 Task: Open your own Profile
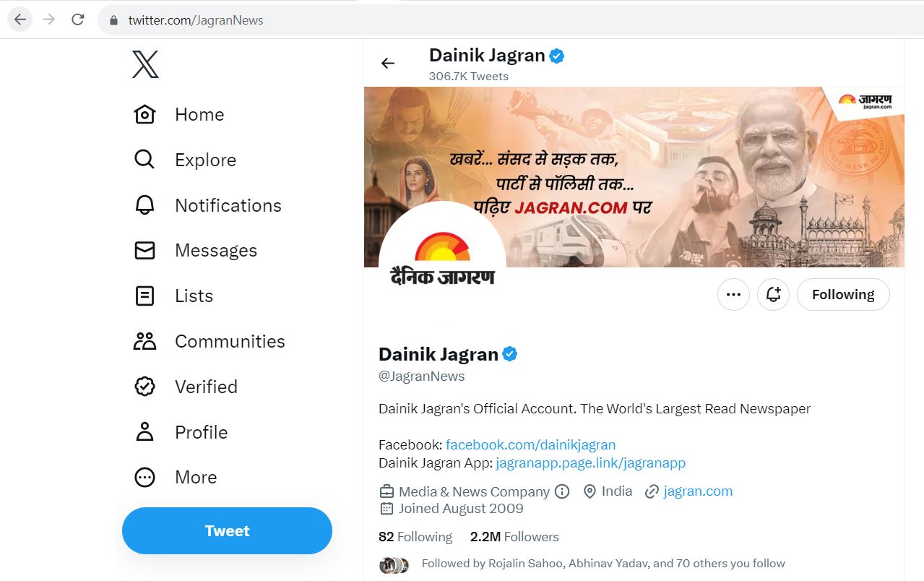201,431
